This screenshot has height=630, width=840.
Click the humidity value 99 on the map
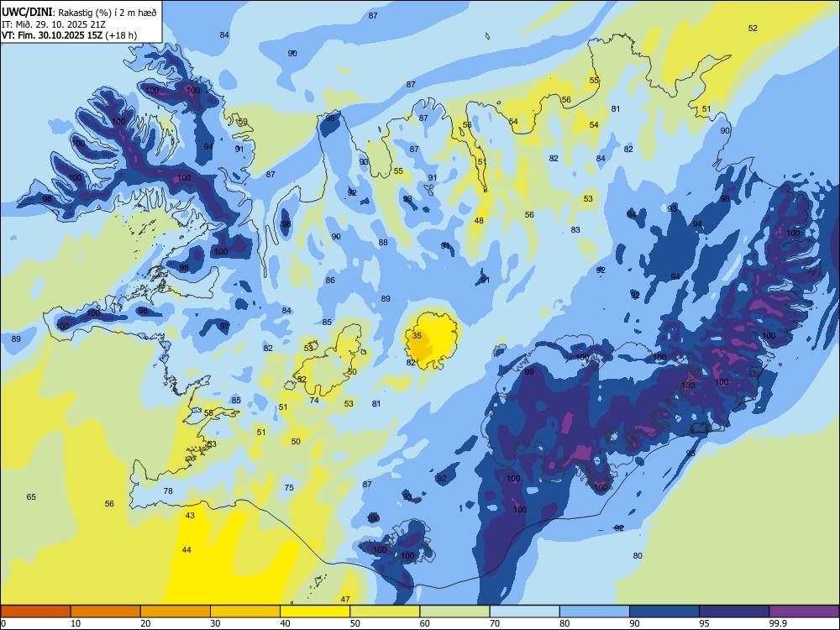pos(529,371)
